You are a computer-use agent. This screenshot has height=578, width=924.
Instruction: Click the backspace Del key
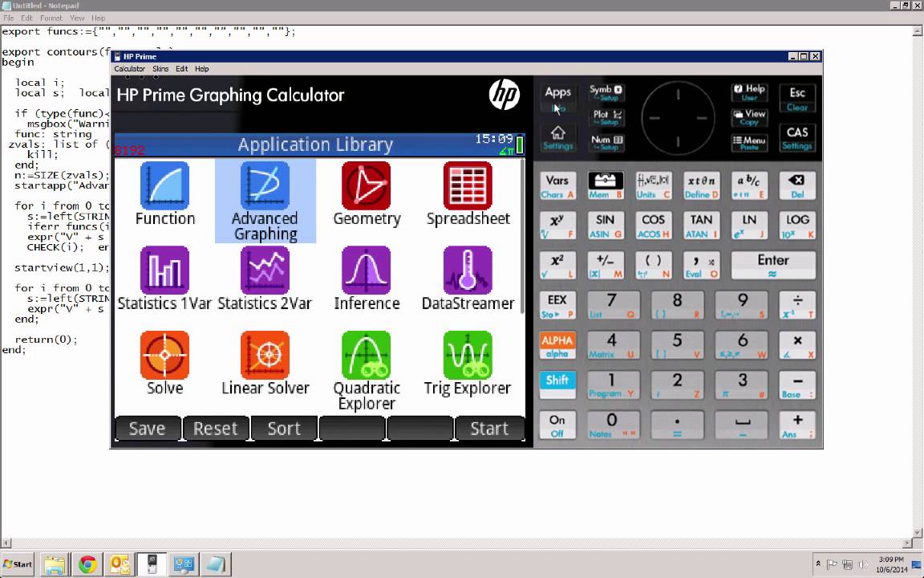tap(797, 185)
